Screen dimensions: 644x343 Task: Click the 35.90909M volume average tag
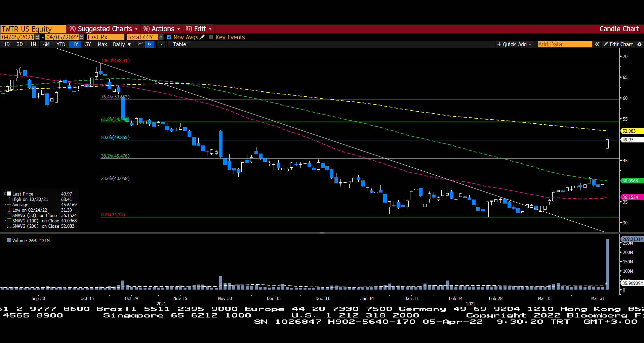[x=632, y=283]
